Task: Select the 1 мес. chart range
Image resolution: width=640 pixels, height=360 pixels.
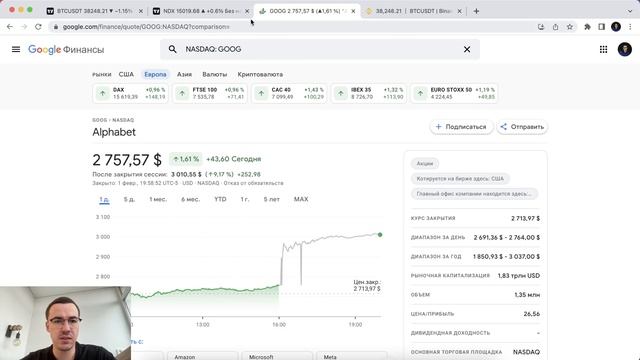Action: [158, 199]
